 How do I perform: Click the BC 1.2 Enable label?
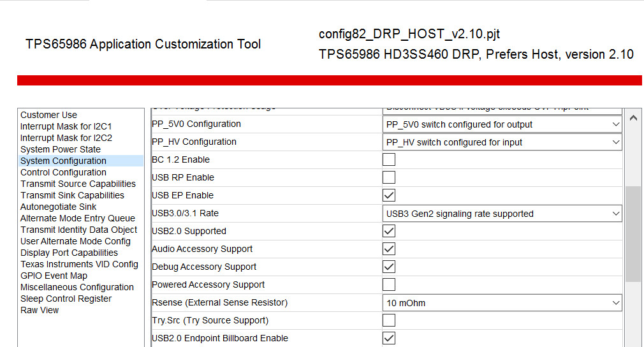tap(180, 159)
